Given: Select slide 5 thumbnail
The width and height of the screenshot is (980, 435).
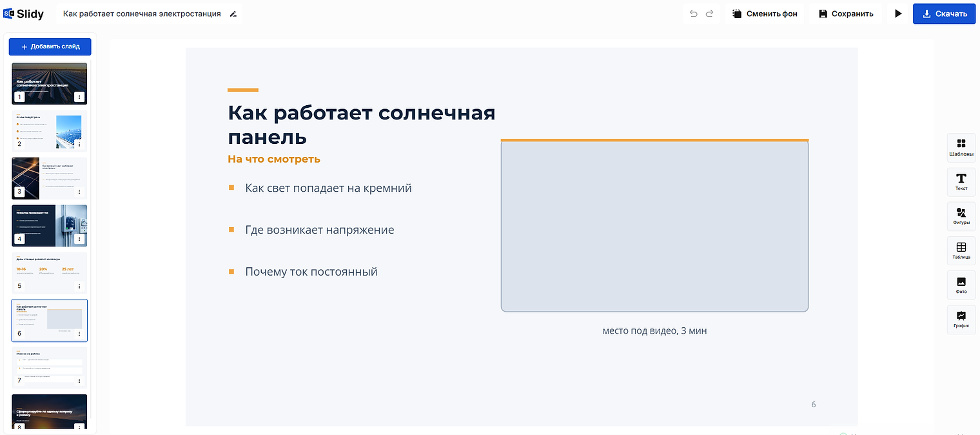Looking at the screenshot, I should [x=50, y=273].
